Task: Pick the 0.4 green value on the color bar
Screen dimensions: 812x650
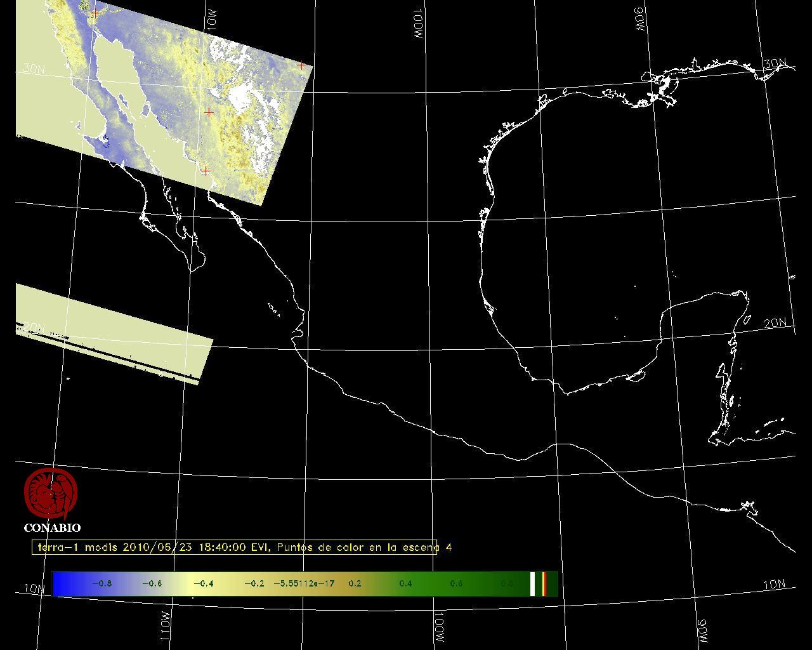Action: tap(405, 584)
